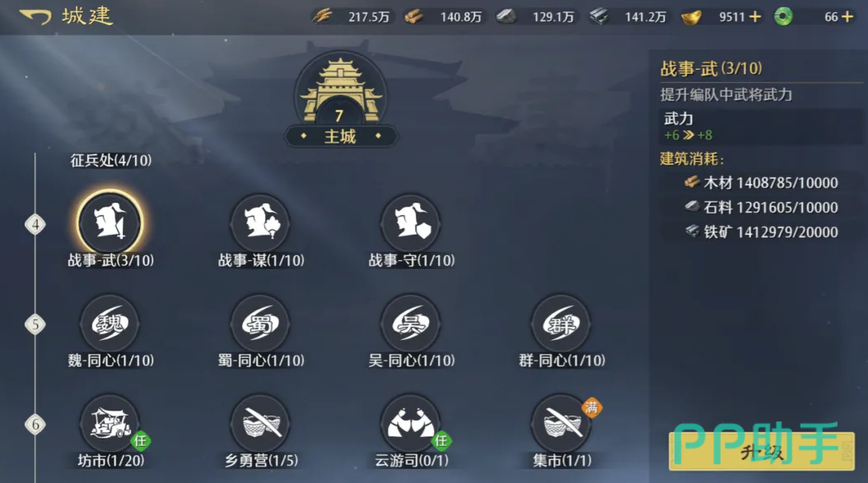This screenshot has width=868, height=483.
Task: Open the 魏-同心 faction icon
Action: [110, 323]
